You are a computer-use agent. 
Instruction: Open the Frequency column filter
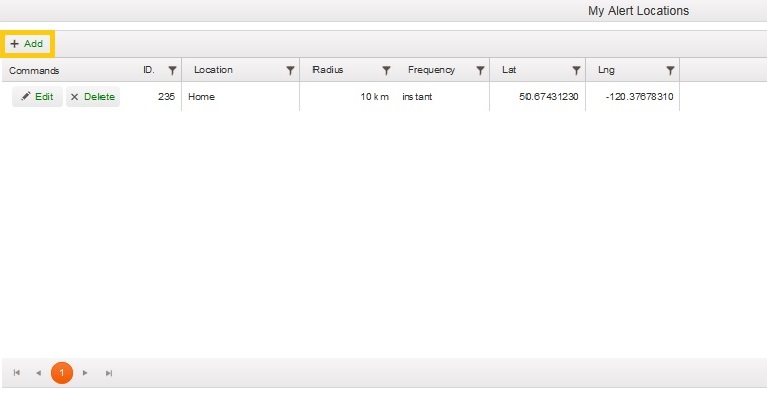[x=480, y=70]
